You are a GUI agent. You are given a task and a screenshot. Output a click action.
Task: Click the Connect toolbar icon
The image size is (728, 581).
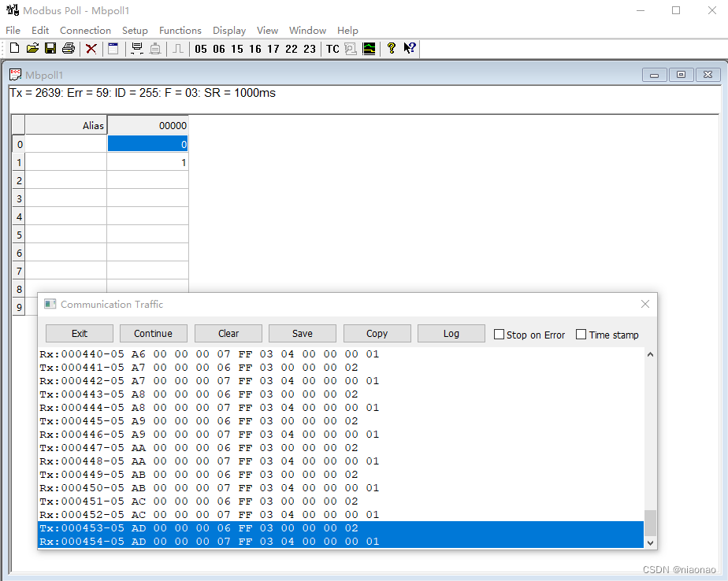(x=137, y=48)
